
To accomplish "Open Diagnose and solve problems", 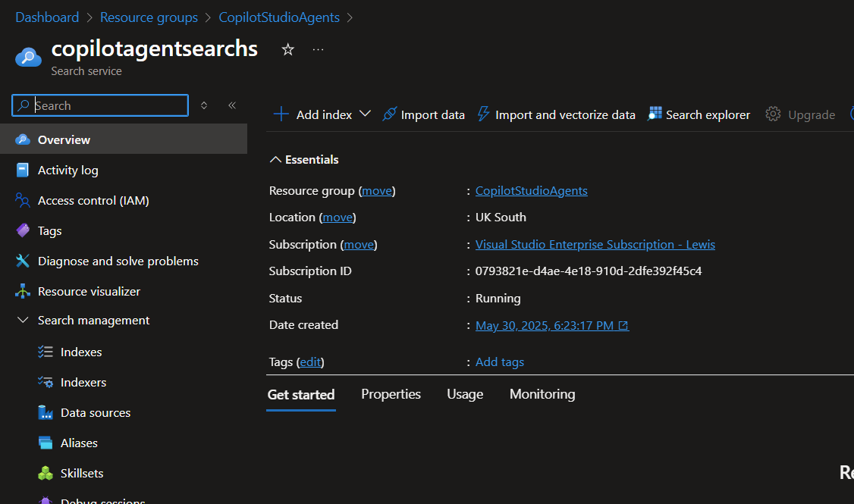I will [117, 261].
